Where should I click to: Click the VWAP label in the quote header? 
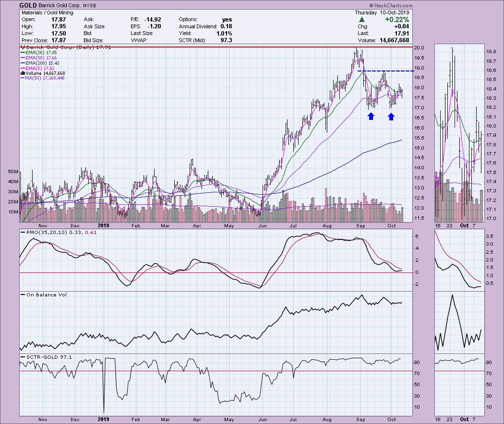[x=139, y=40]
